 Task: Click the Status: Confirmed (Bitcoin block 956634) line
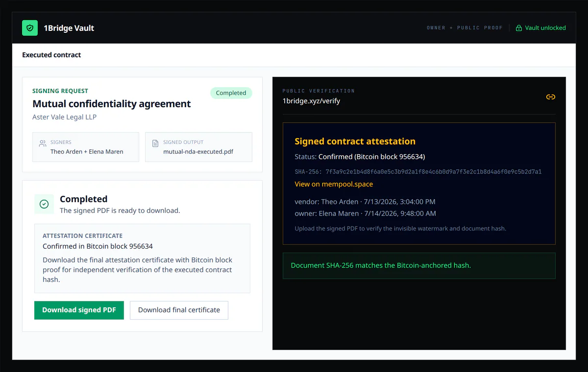360,157
